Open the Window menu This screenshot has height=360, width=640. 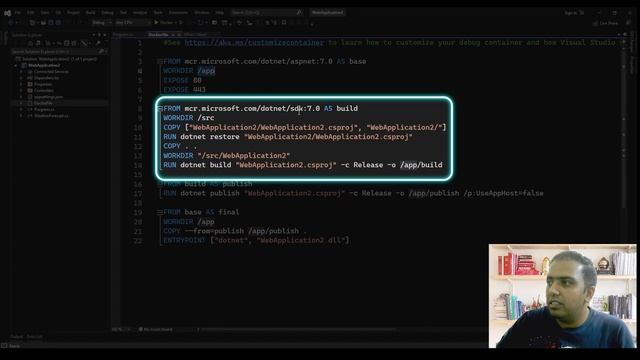[202, 13]
